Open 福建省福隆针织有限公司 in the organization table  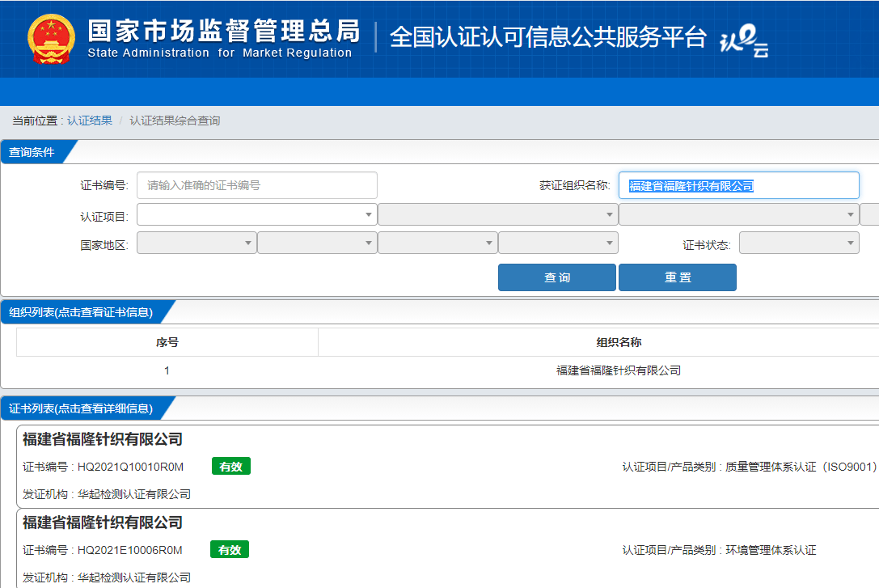point(619,370)
